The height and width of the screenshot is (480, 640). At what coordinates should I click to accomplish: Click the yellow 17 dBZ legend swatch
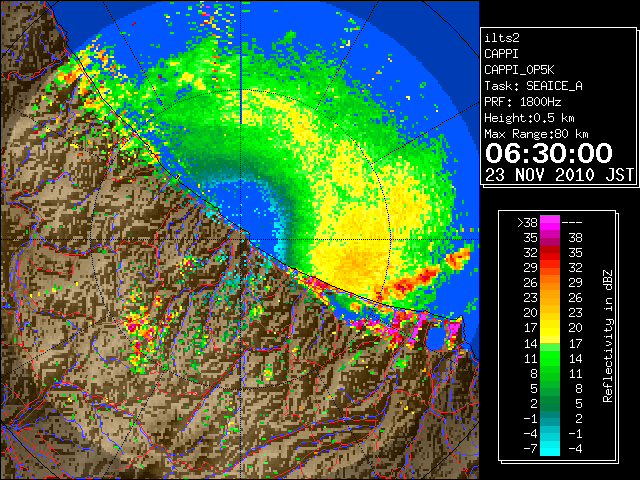[549, 328]
